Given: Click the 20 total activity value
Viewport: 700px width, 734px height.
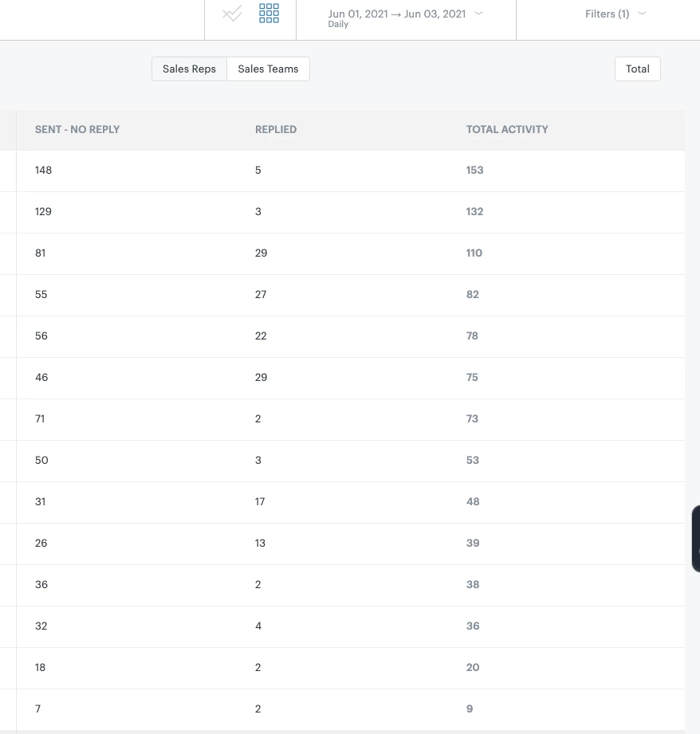Looking at the screenshot, I should 473,668.
